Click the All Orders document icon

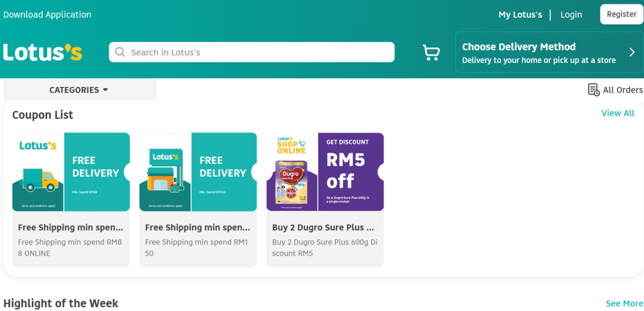594,89
